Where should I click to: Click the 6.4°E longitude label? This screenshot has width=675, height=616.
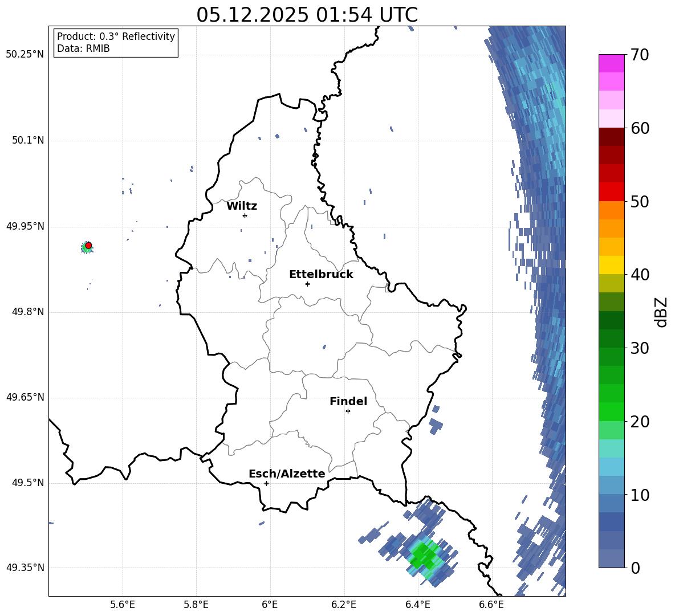tap(417, 605)
